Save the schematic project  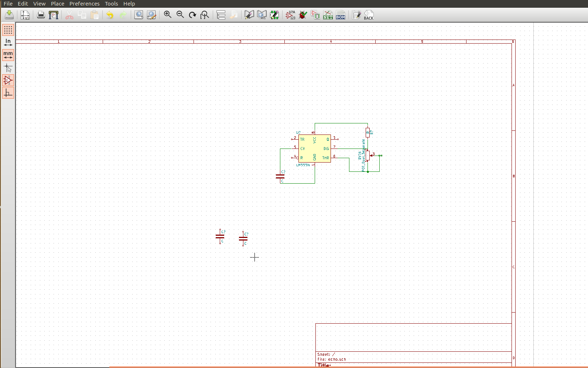click(x=9, y=15)
